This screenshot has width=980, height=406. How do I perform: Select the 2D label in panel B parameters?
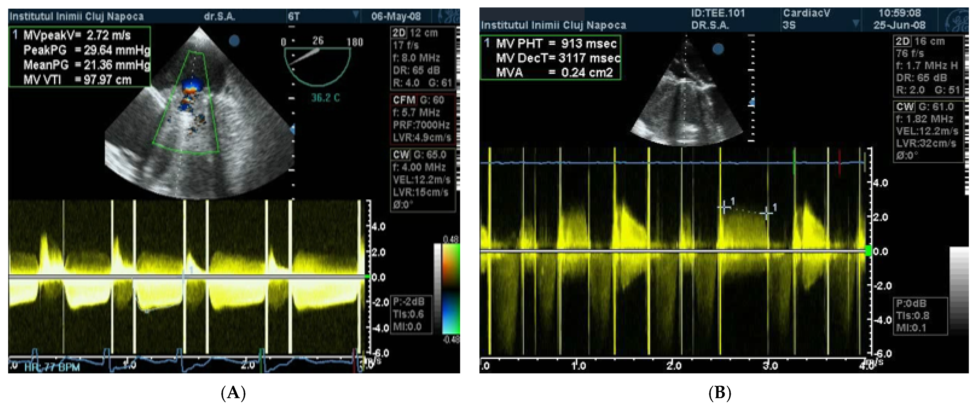click(x=902, y=42)
